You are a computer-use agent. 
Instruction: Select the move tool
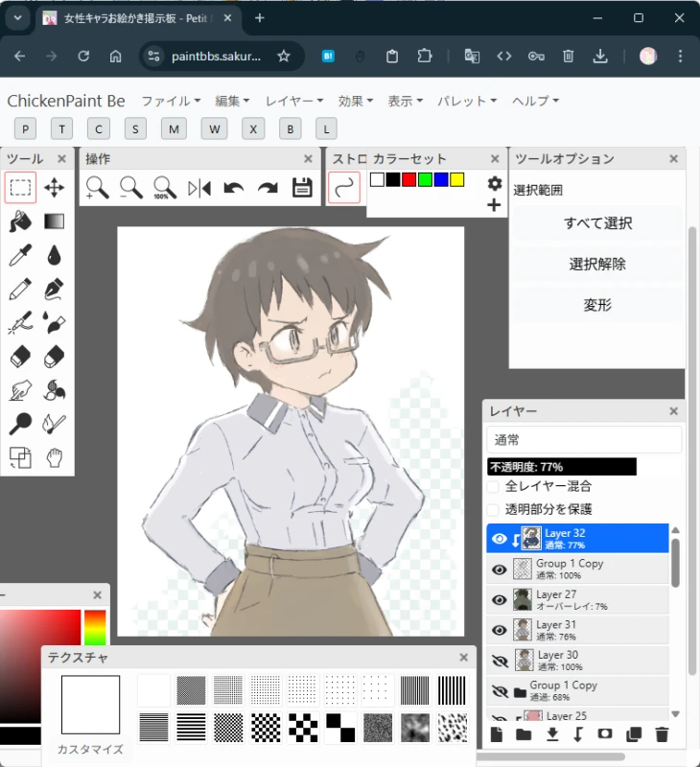point(55,188)
